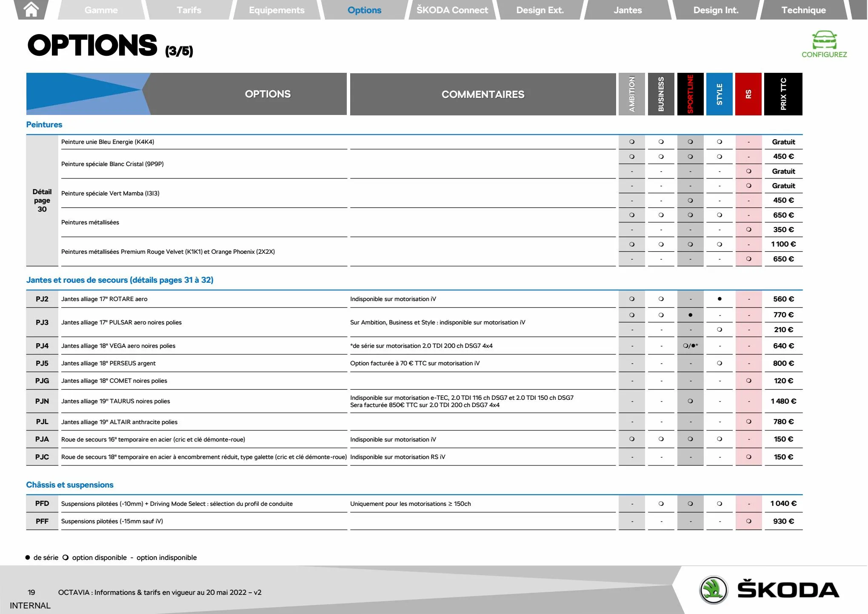
Task: Click the Peintures section heading
Action: click(x=44, y=125)
